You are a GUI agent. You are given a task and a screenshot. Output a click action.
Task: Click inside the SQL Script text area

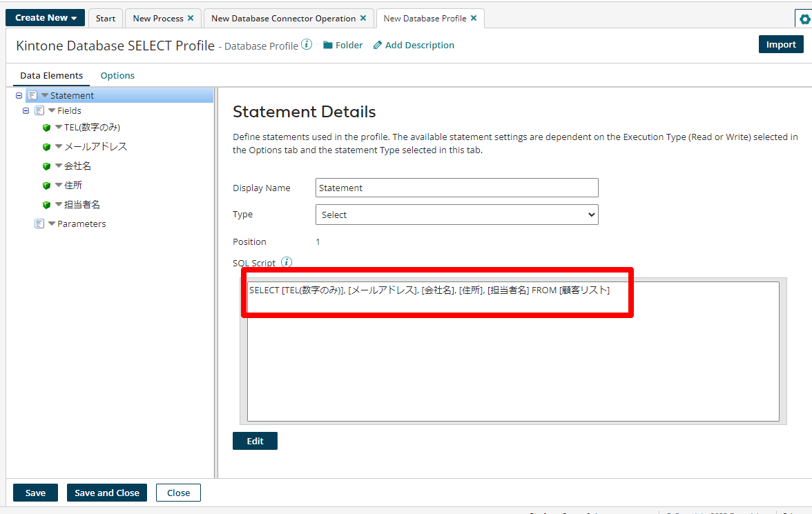click(x=512, y=351)
